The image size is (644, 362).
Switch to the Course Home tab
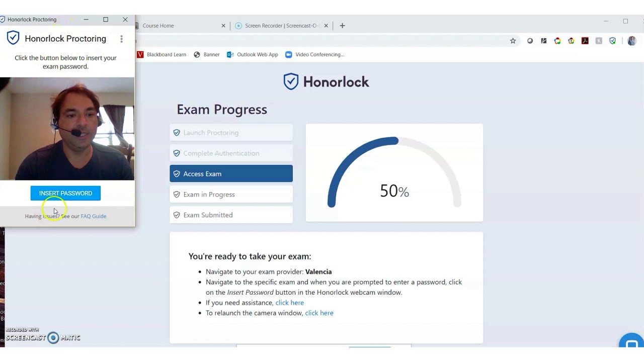(x=181, y=26)
